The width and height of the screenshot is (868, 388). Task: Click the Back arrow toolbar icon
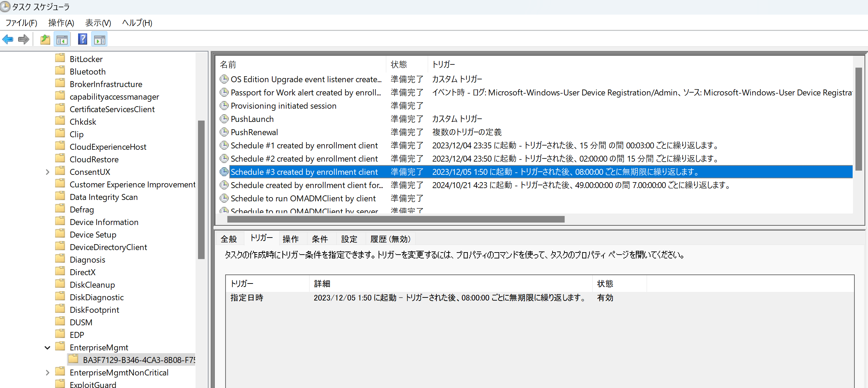point(8,39)
